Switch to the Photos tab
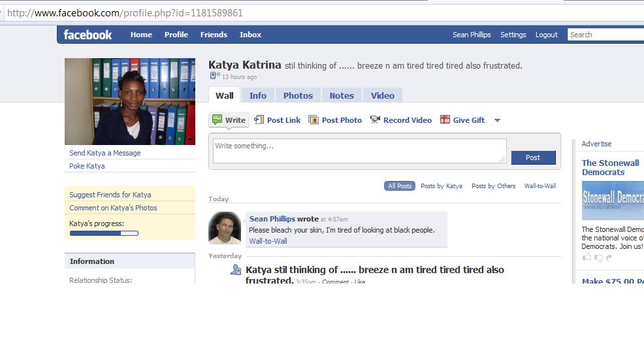644x343 pixels. [x=298, y=95]
